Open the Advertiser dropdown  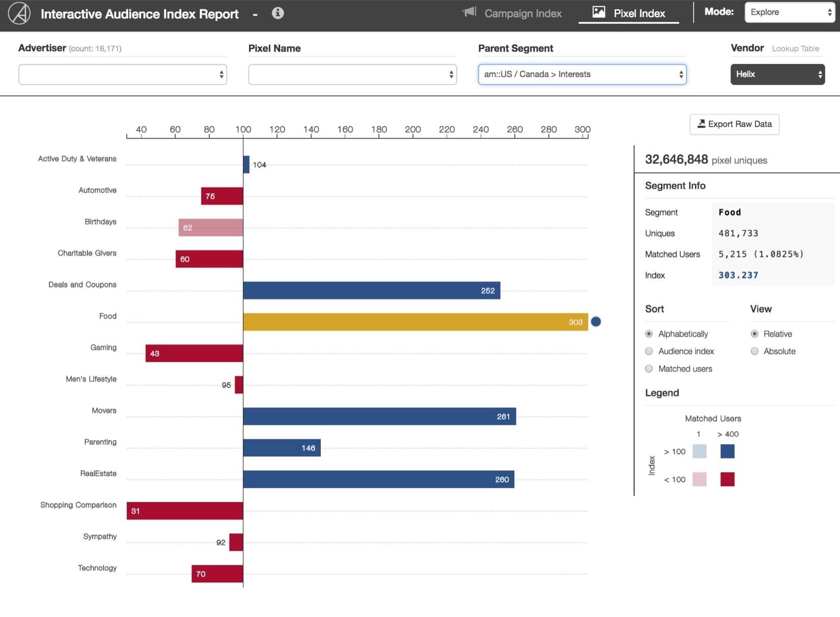123,74
